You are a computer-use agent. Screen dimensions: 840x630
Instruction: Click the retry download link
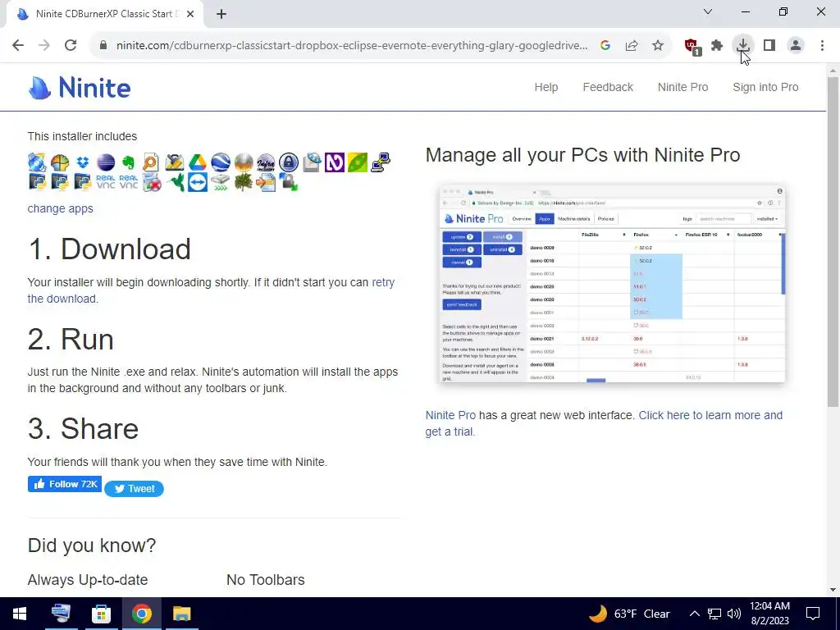click(x=211, y=290)
